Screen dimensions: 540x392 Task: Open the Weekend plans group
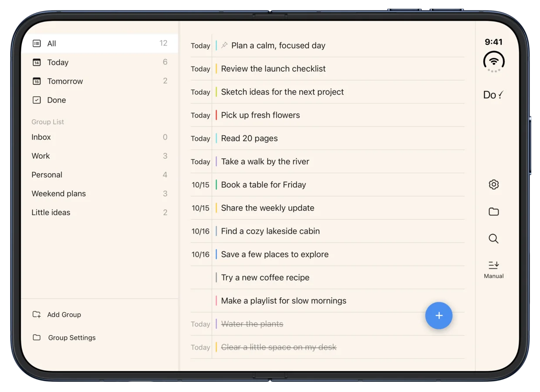pyautogui.click(x=100, y=194)
